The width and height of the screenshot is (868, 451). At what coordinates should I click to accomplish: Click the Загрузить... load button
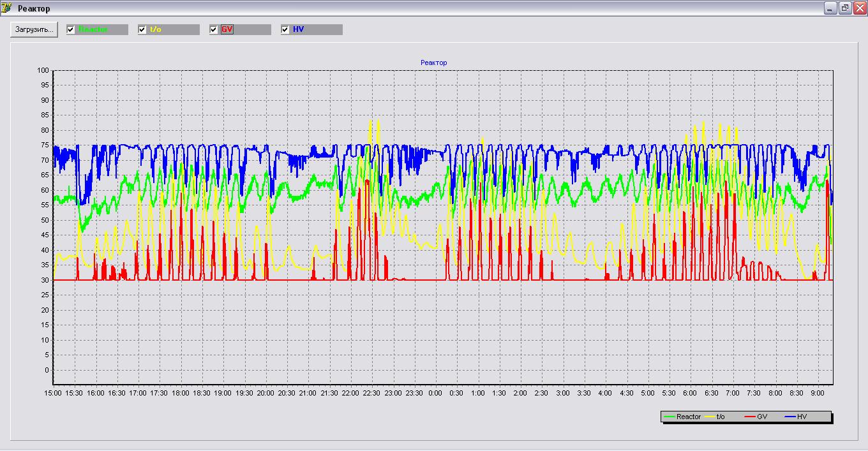34,30
